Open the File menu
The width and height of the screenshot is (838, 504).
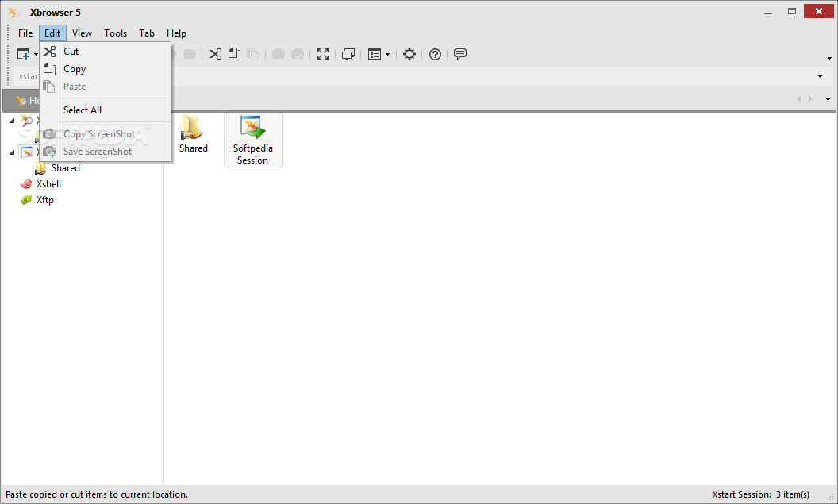tap(25, 33)
